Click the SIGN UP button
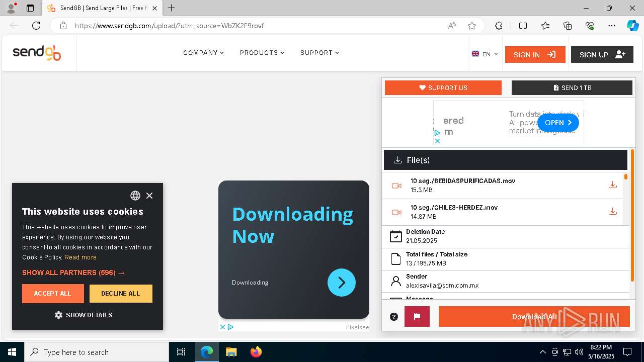The image size is (644, 362). click(602, 55)
